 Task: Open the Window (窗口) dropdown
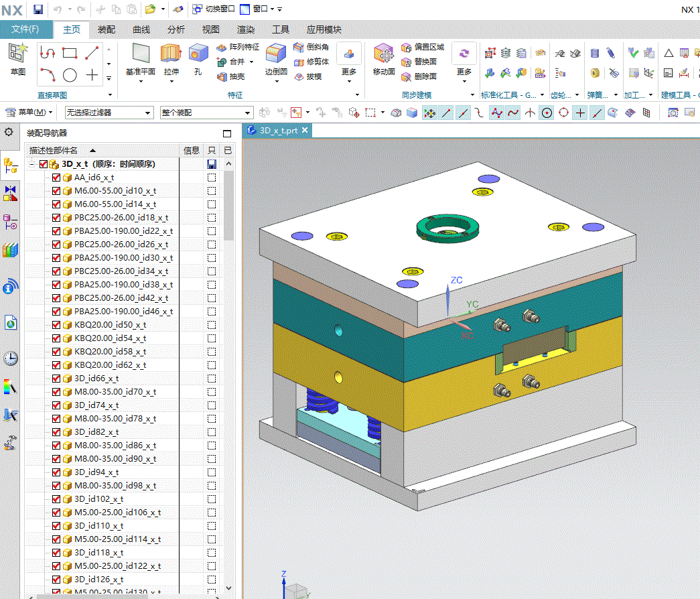pos(258,9)
